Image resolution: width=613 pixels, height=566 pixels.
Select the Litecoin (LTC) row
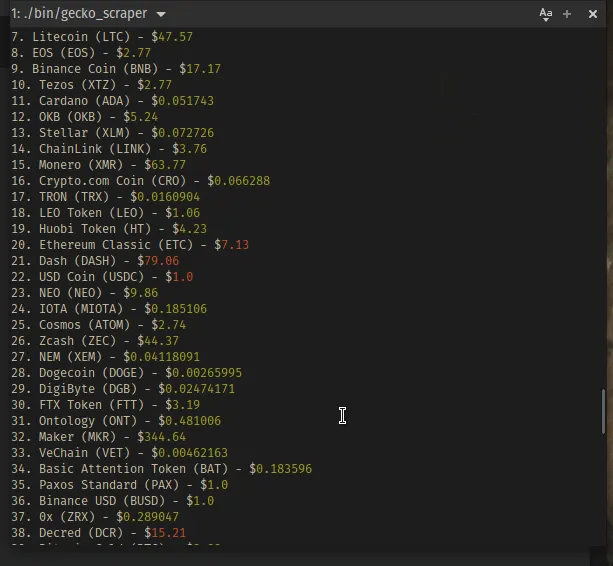click(x=102, y=37)
